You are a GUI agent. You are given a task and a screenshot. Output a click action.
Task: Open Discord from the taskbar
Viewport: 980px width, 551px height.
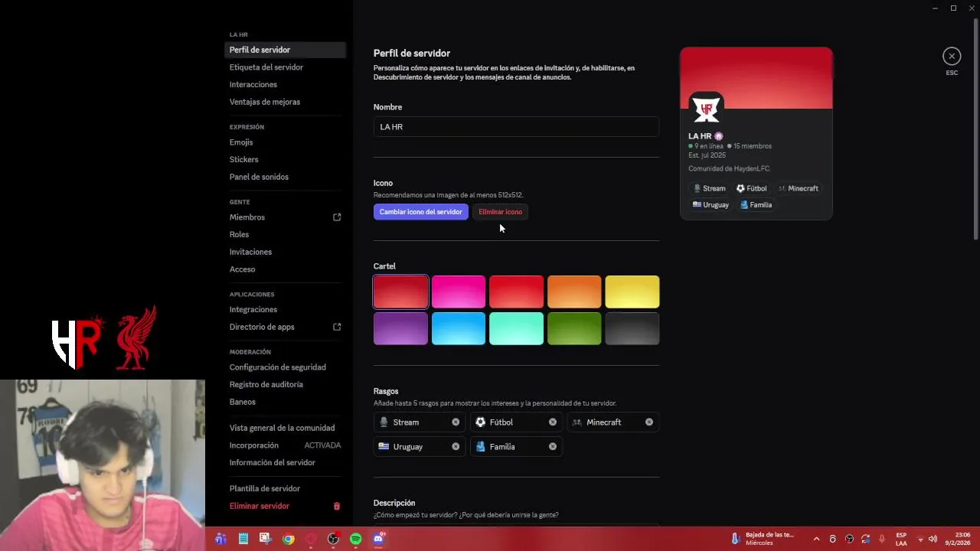coord(378,539)
